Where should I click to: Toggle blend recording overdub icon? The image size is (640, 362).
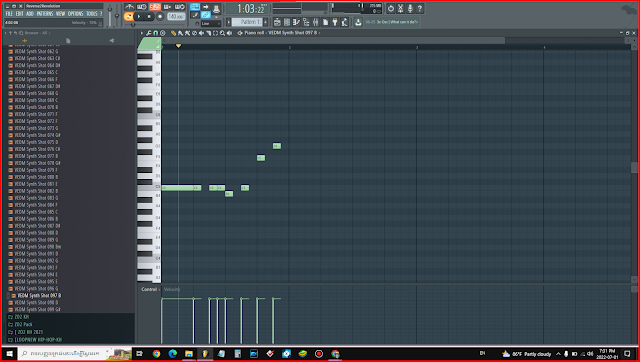point(167,7)
